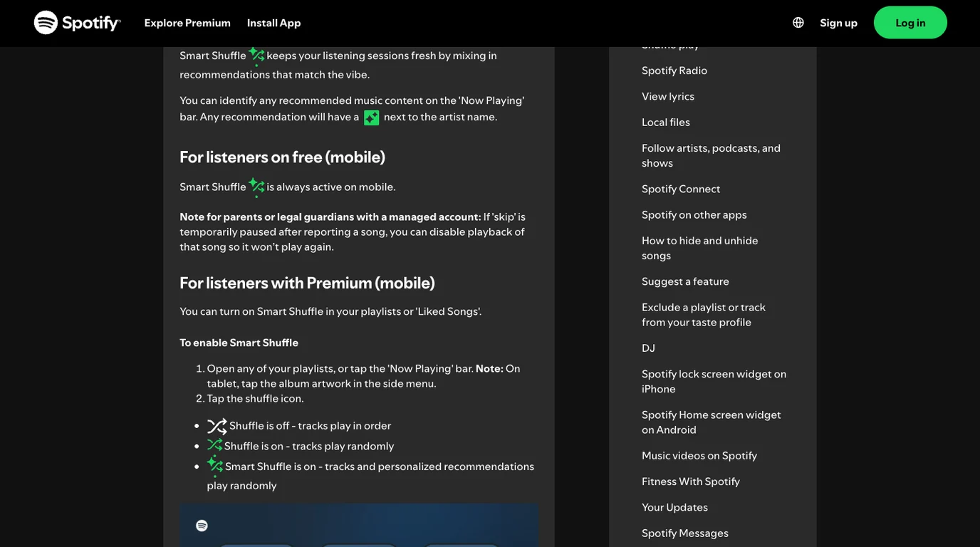Click the tutorial image at the bottom
The width and height of the screenshot is (980, 547).
coord(359,525)
